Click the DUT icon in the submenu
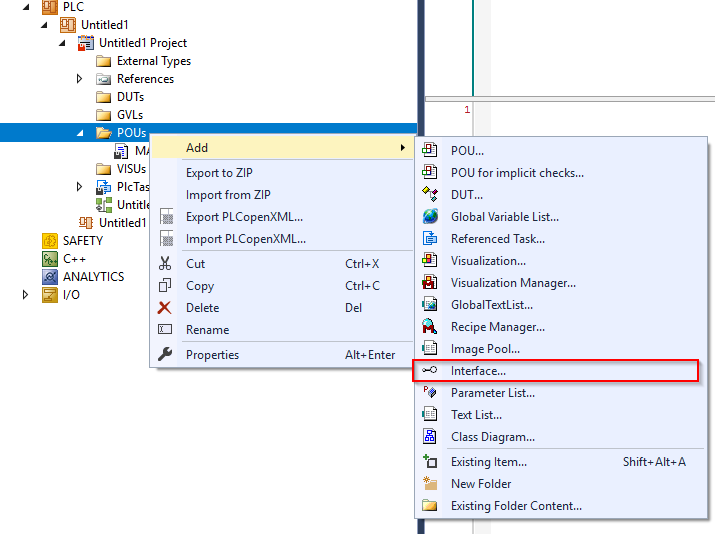This screenshot has height=534, width=715. click(430, 194)
